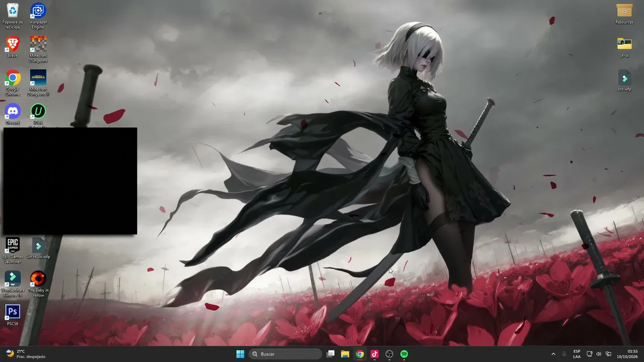Select the Brave browser desktop shortcut
Viewport: 644px width, 362px height.
pyautogui.click(x=13, y=47)
